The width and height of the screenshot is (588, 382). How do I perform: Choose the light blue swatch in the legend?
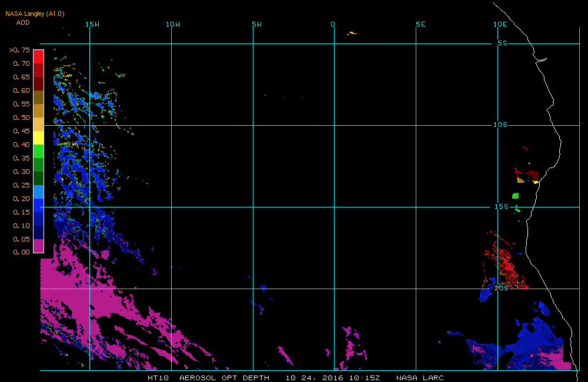point(38,192)
